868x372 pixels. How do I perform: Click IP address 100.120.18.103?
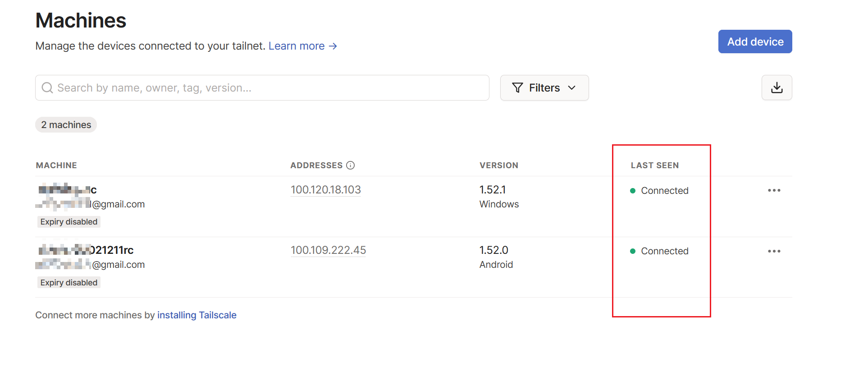click(x=325, y=190)
